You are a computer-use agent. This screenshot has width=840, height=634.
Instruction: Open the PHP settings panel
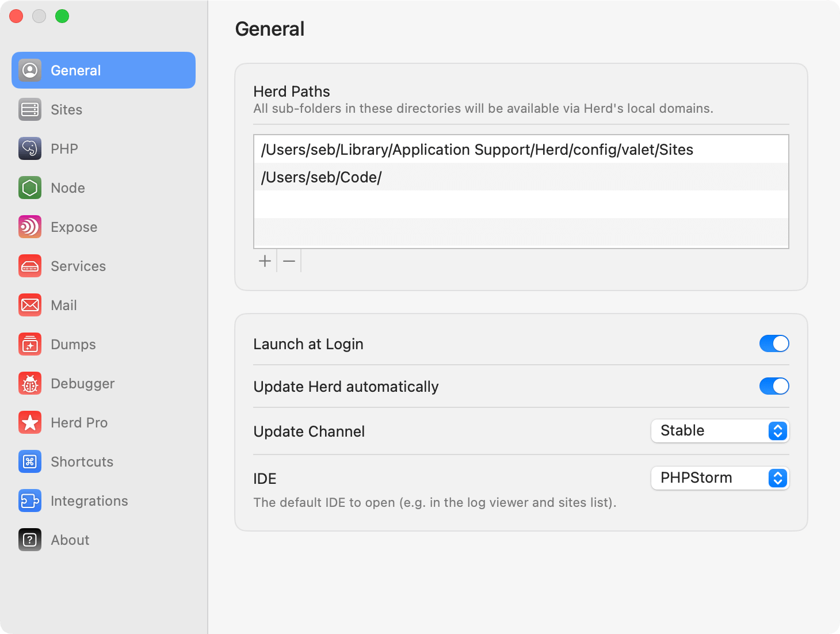point(30,148)
